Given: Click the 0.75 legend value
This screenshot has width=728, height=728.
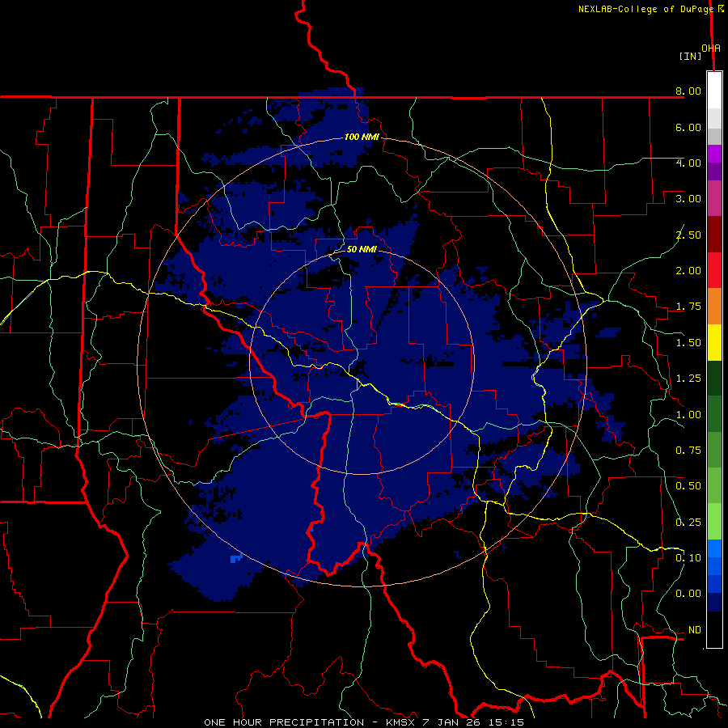Looking at the screenshot, I should tap(688, 451).
